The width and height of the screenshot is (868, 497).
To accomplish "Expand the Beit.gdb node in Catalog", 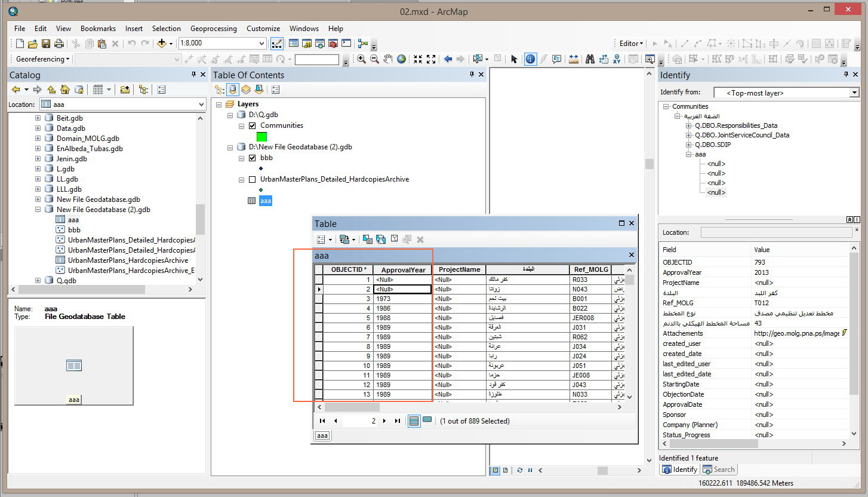I will click(38, 118).
